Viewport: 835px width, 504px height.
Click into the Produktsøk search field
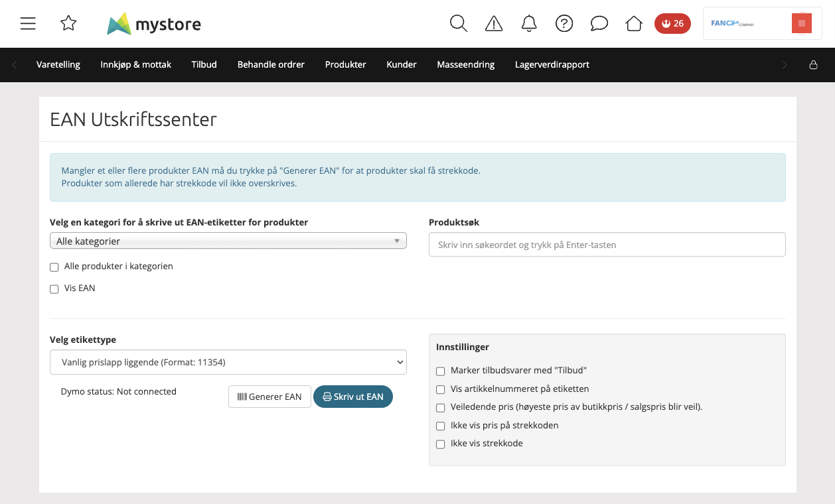(x=607, y=245)
